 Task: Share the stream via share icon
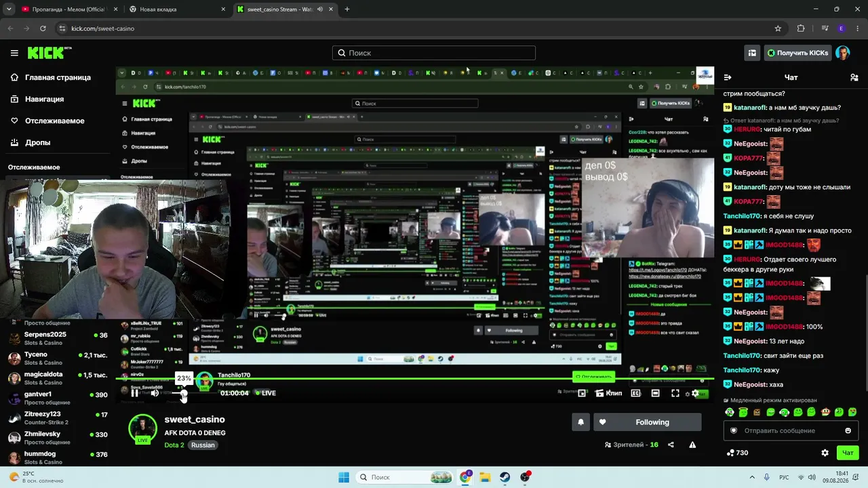[671, 445]
